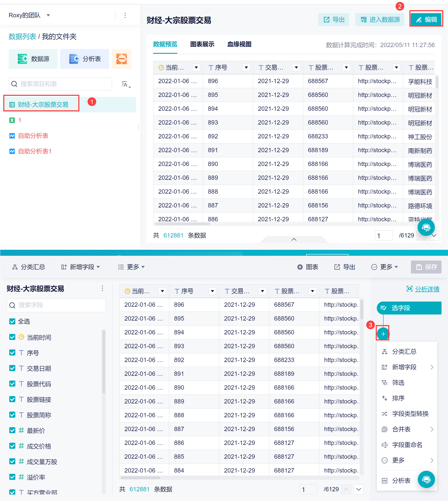The height and width of the screenshot is (501, 448).
Task: Choose 字段类型转换 from the step menu
Action: click(410, 414)
